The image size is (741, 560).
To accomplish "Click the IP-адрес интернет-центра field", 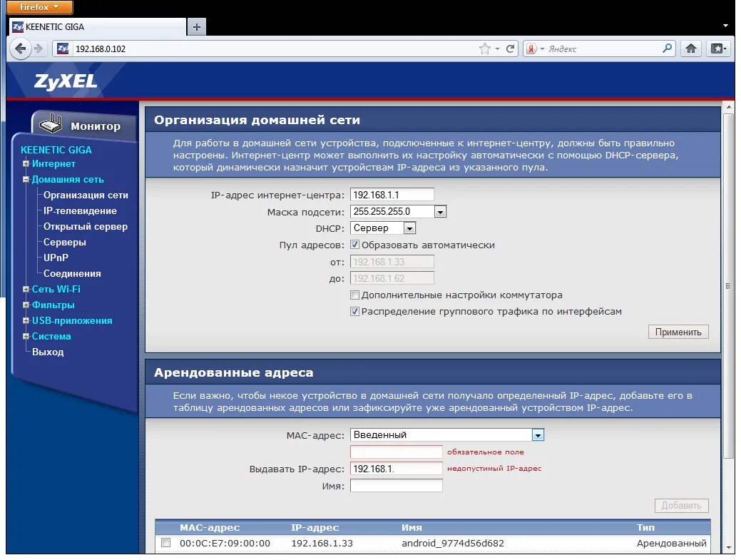I will click(392, 195).
